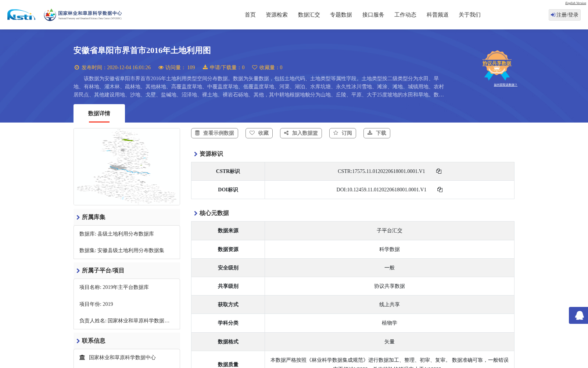Click 项目名称: 2019年主平台数据库
This screenshot has height=368, width=588.
click(x=114, y=287)
